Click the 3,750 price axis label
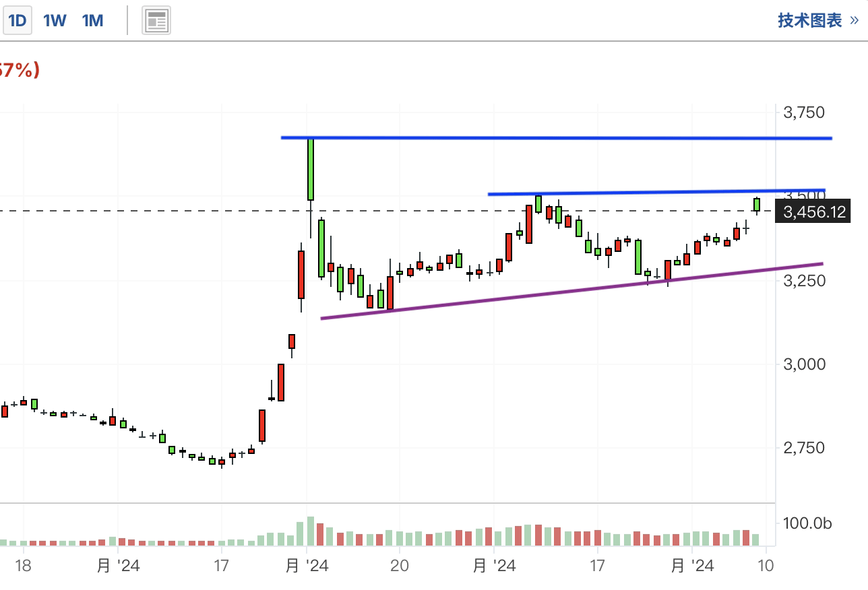The height and width of the screenshot is (590, 868). coord(804,112)
